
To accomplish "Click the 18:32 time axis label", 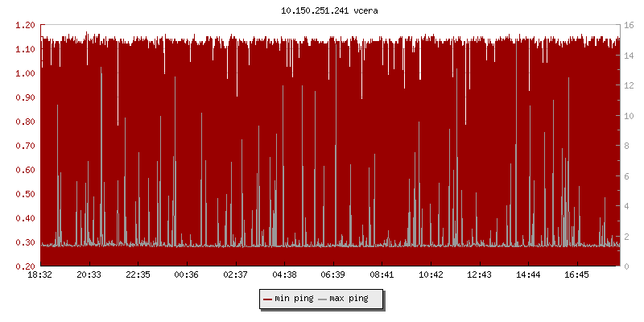I will 40,275.
